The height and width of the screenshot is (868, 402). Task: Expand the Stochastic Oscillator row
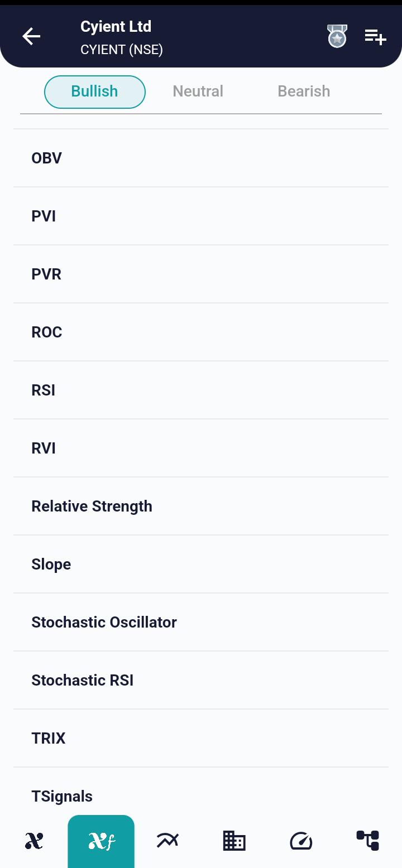(x=201, y=622)
